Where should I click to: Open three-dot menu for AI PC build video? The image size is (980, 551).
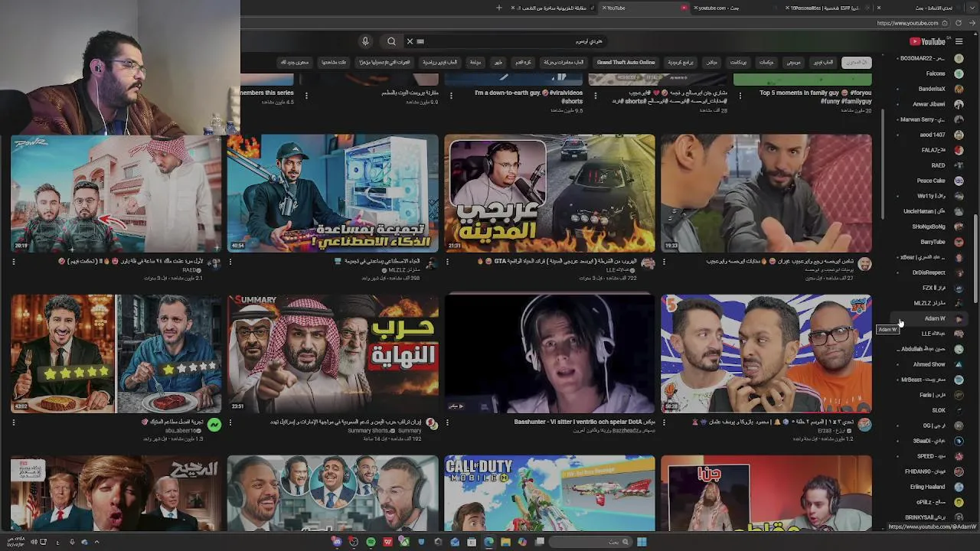230,262
